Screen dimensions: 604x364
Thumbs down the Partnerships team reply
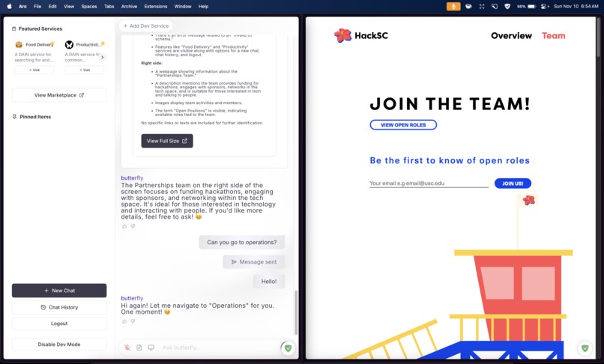pos(133,226)
